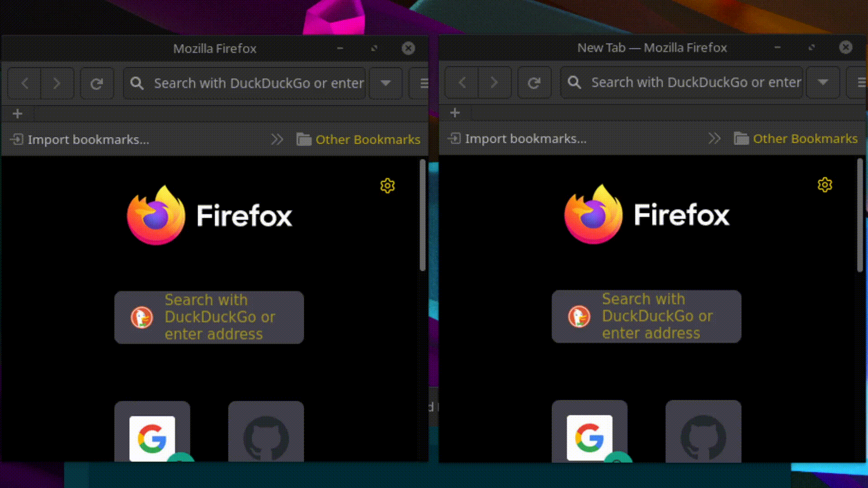Open a new tab in the New Tab window
868x488 pixels.
click(x=455, y=113)
